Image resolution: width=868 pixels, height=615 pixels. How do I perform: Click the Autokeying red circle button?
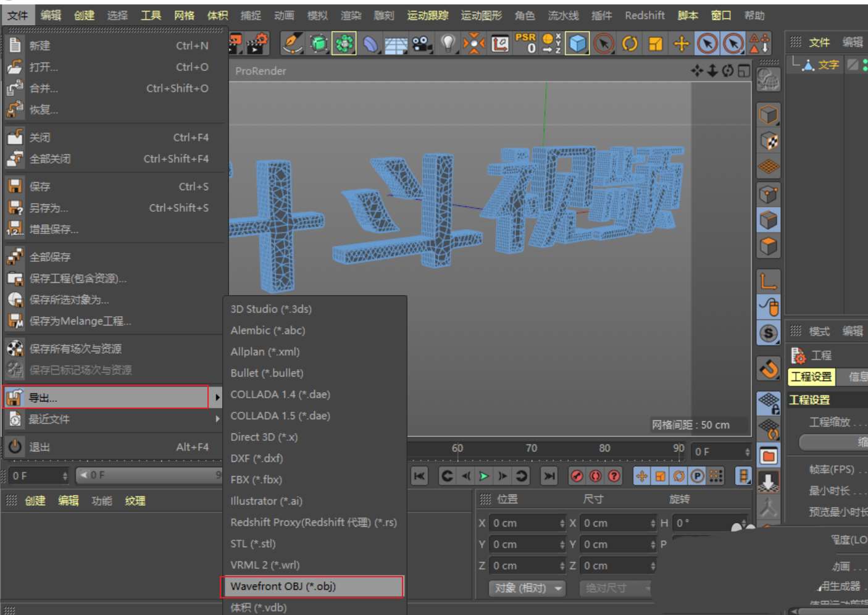click(595, 475)
